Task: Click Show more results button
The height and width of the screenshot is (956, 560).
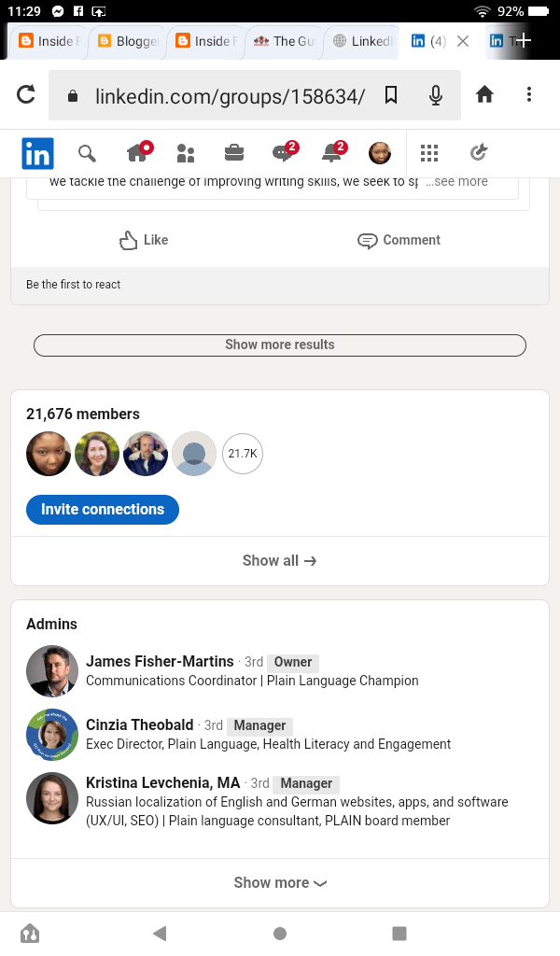Action: [280, 344]
